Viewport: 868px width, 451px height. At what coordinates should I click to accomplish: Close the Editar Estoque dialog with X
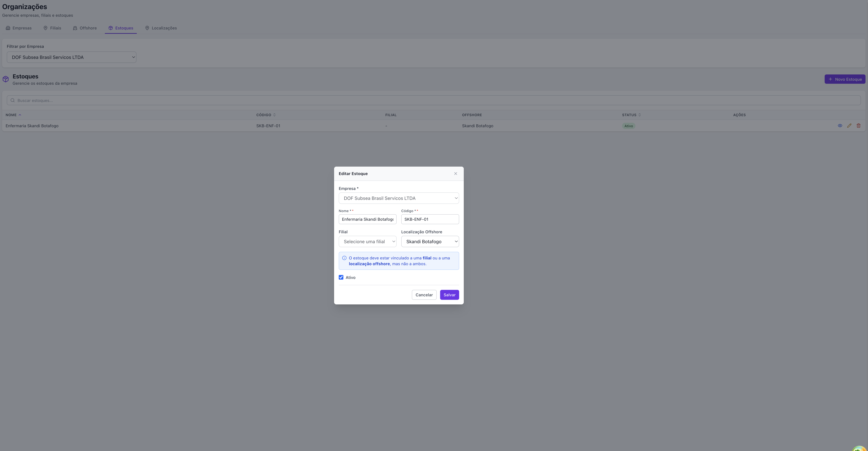click(455, 174)
